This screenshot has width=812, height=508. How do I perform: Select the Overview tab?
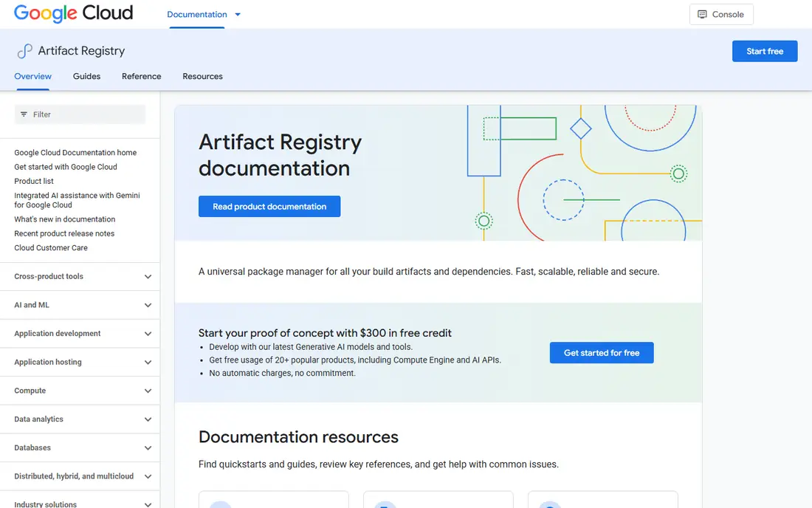click(32, 76)
